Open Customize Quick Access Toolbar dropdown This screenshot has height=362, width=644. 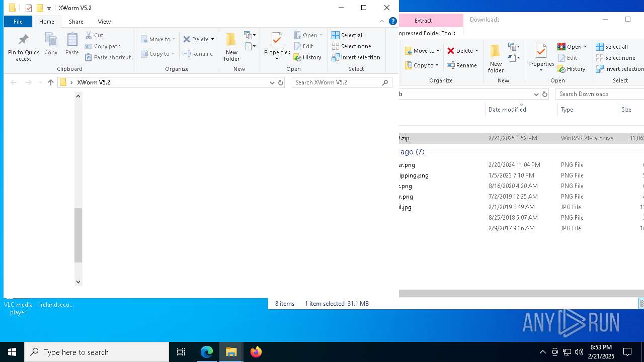click(49, 8)
